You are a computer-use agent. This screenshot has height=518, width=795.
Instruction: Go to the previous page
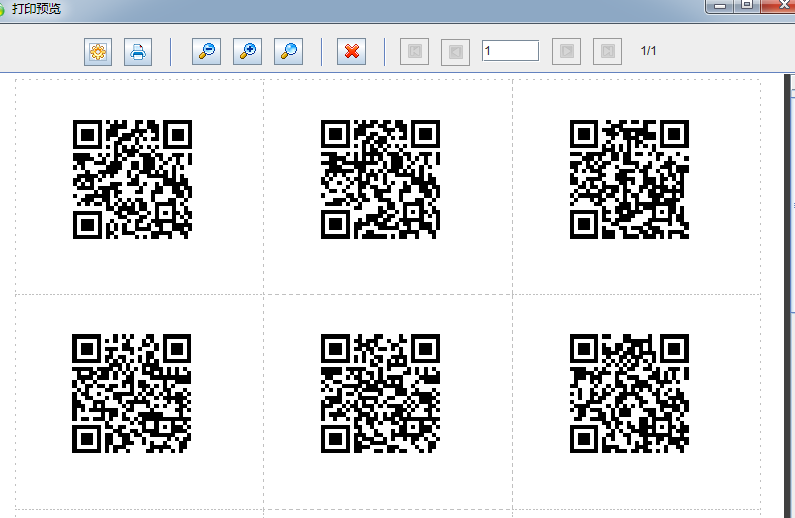(455, 52)
